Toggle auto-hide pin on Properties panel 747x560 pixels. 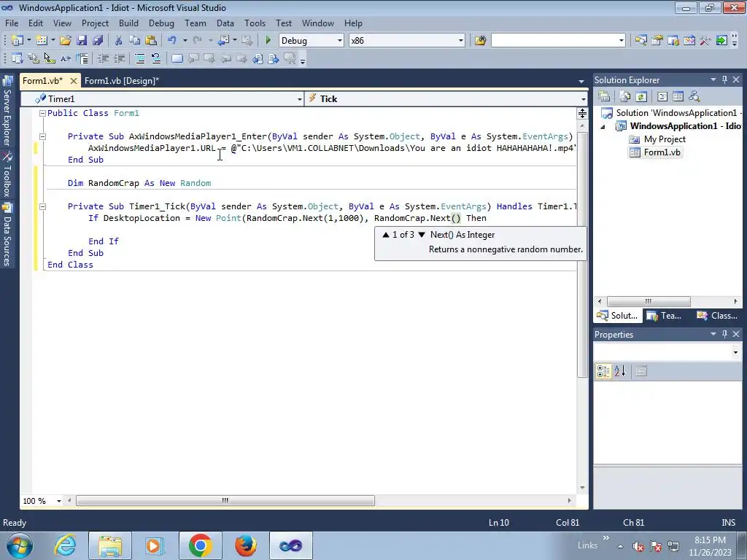tap(724, 334)
